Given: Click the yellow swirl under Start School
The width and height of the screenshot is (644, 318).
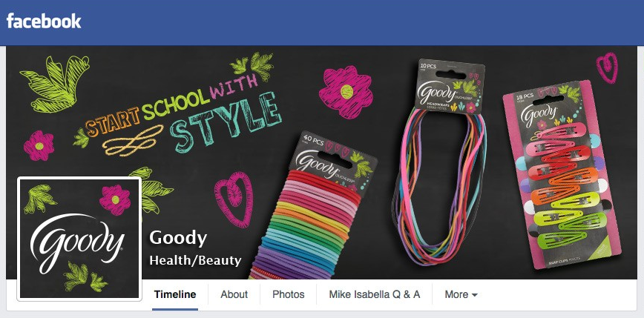Looking at the screenshot, I should coord(132,140).
